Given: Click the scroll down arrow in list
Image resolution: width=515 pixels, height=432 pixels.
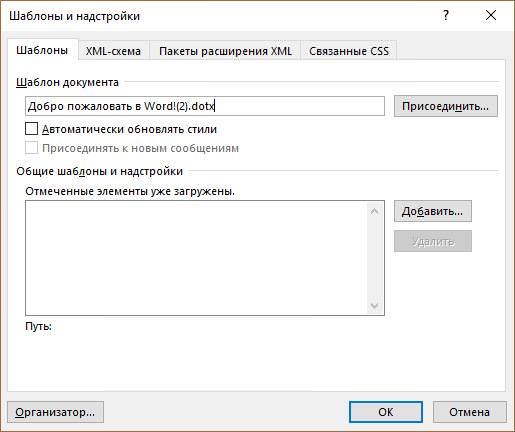Looking at the screenshot, I should pyautogui.click(x=374, y=305).
